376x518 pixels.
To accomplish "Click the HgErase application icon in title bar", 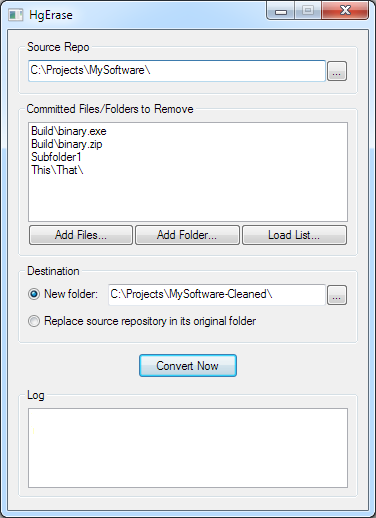I will coord(16,15).
